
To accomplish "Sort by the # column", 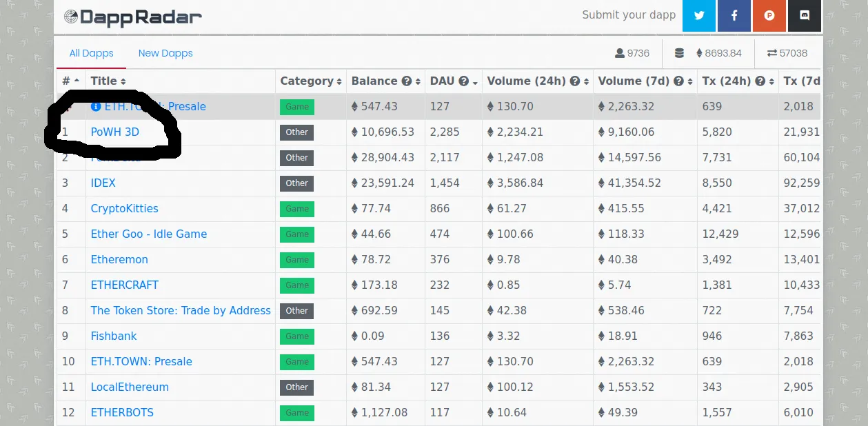I will (71, 81).
